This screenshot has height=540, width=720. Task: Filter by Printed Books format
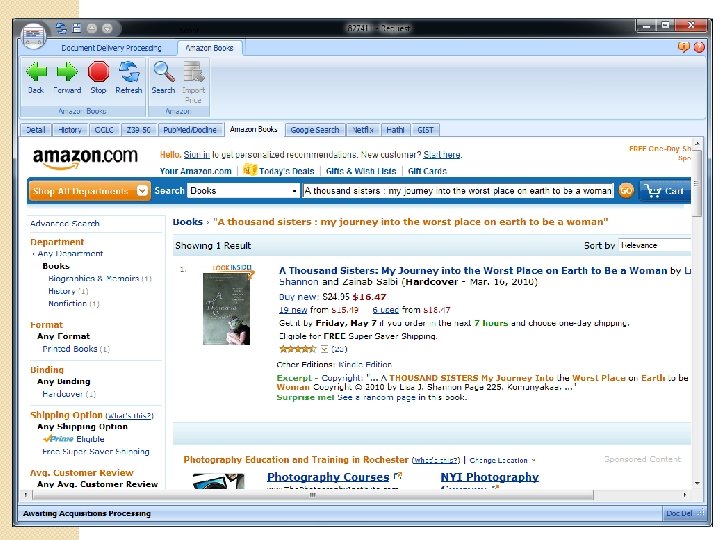tap(70, 349)
